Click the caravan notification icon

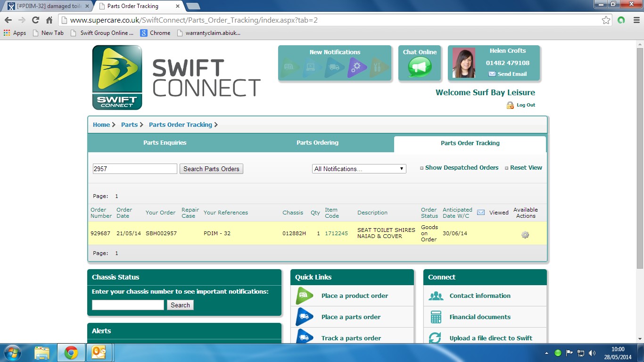coord(289,67)
